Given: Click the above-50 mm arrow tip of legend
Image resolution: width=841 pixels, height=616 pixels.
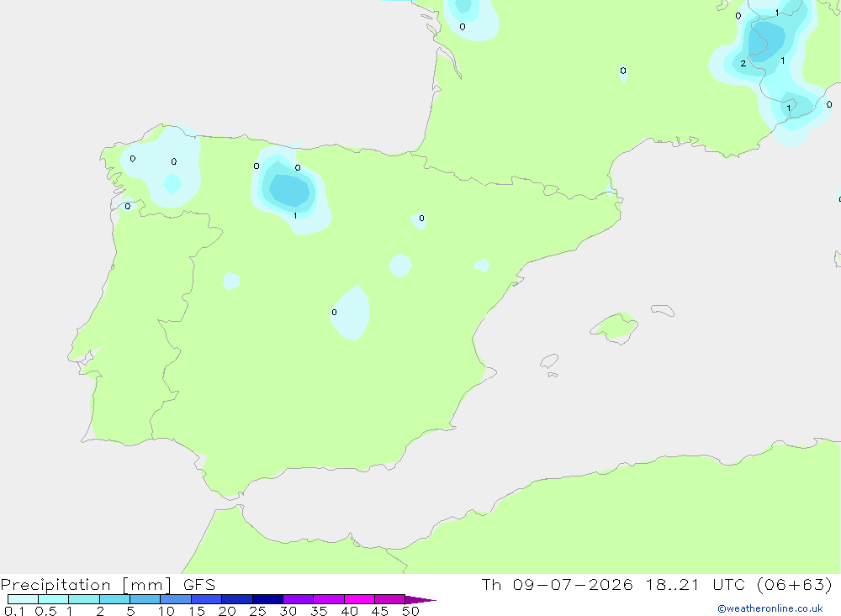Looking at the screenshot, I should click(420, 600).
